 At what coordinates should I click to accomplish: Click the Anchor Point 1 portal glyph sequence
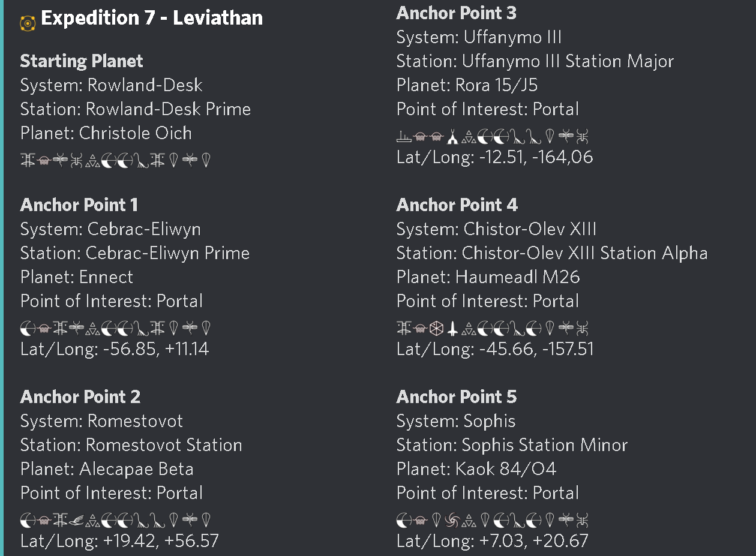(x=116, y=328)
